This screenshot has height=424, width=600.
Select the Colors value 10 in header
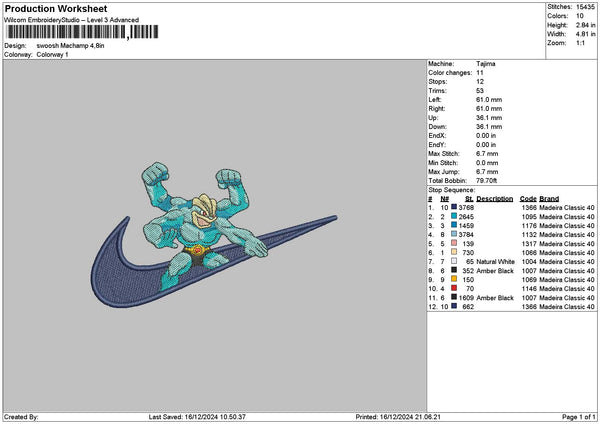(580, 16)
